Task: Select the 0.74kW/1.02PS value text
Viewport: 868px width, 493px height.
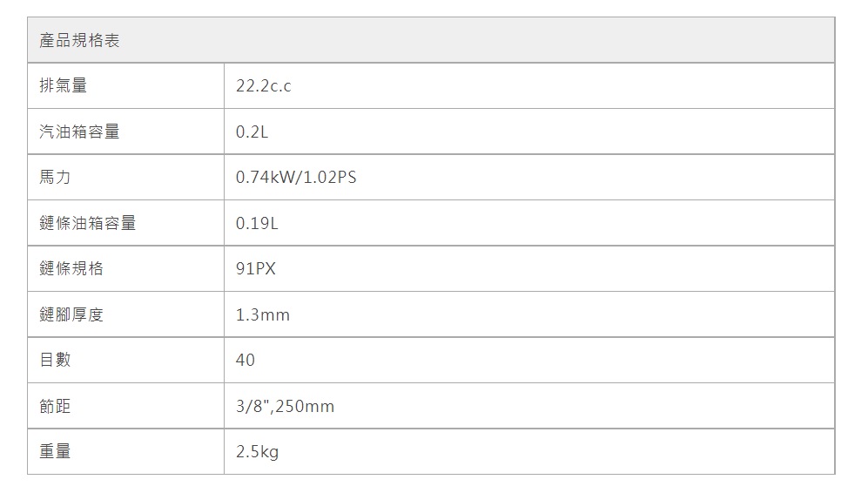Action: point(296,178)
